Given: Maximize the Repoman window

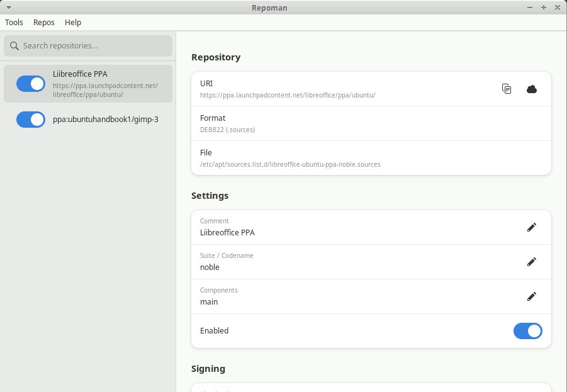Looking at the screenshot, I should [x=544, y=8].
